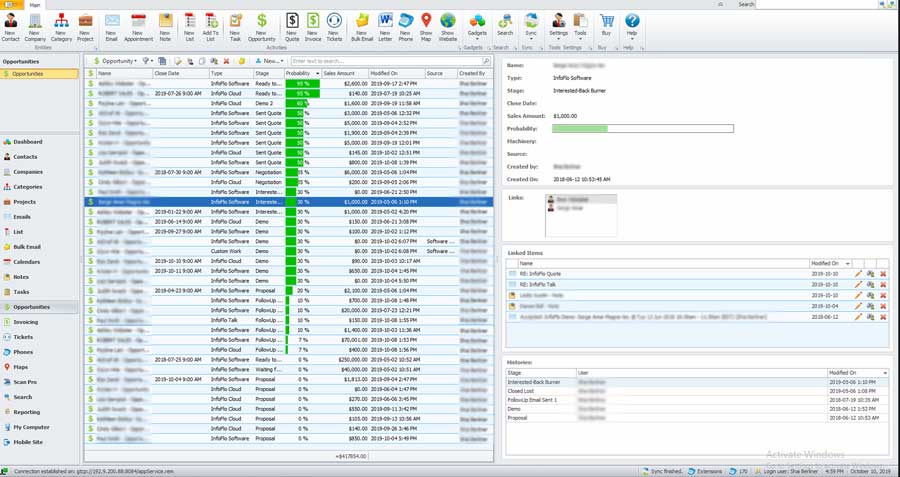Click the Add To List icon
This screenshot has width=900, height=477.
pyautogui.click(x=211, y=27)
